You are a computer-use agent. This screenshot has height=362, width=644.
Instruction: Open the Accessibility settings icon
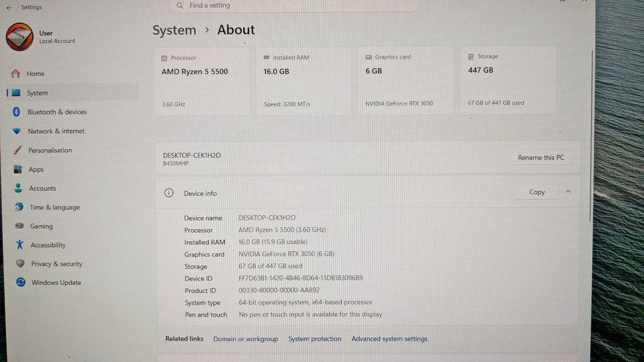(x=20, y=245)
